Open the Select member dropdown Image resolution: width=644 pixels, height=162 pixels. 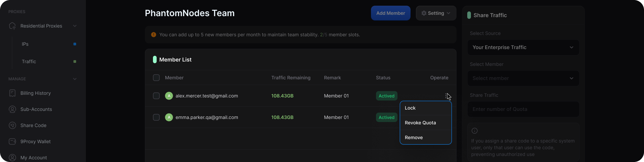523,78
